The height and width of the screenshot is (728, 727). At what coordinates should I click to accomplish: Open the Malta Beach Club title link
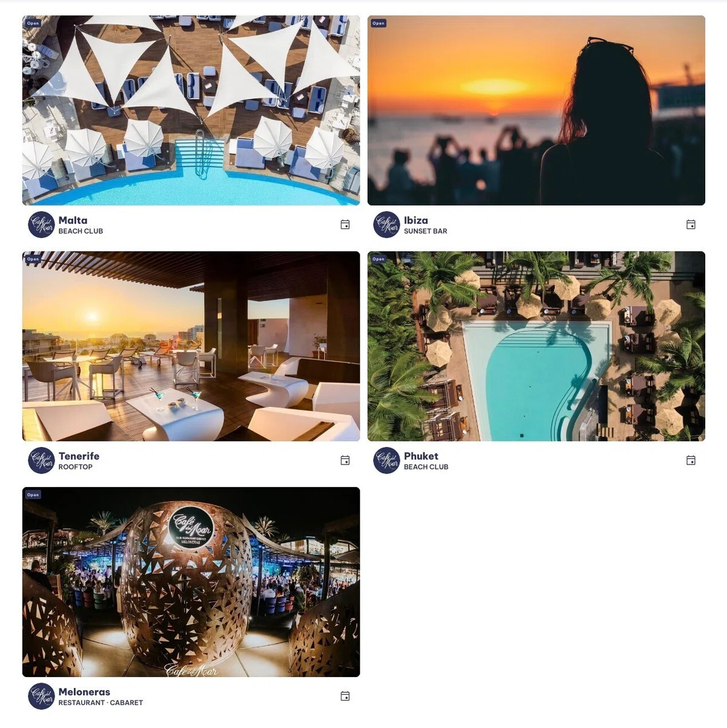tap(81, 225)
